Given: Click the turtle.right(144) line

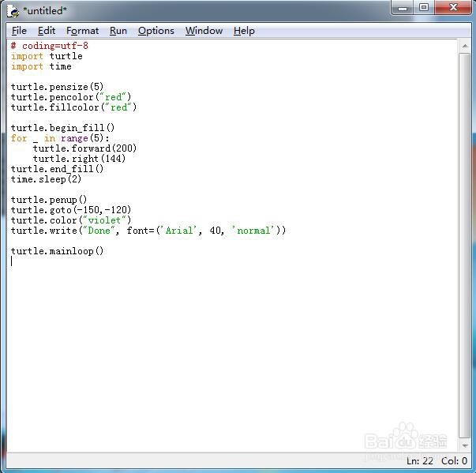Looking at the screenshot, I should point(79,159).
